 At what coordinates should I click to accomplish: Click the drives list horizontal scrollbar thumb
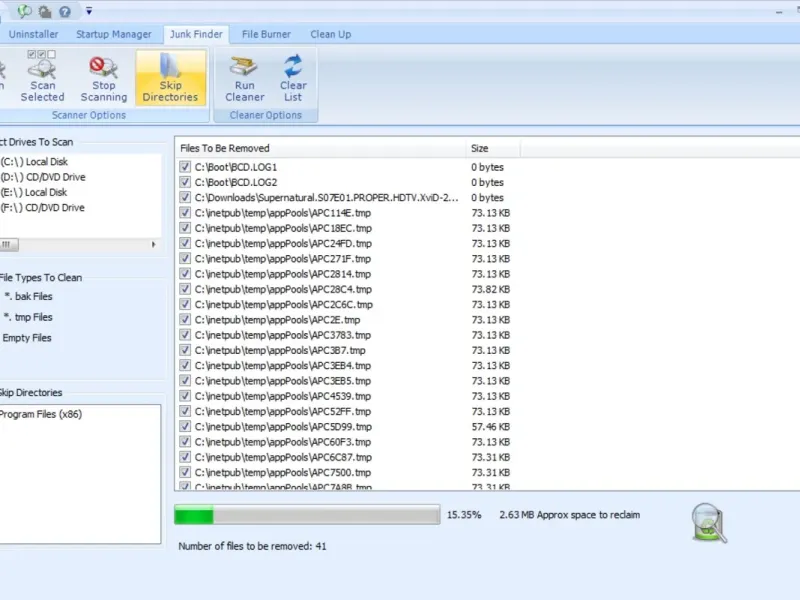click(x=9, y=245)
